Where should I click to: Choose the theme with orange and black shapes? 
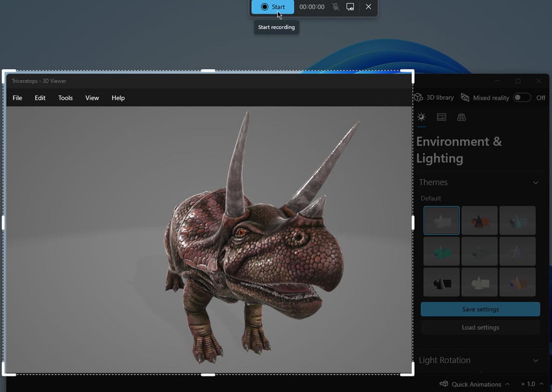[480, 220]
